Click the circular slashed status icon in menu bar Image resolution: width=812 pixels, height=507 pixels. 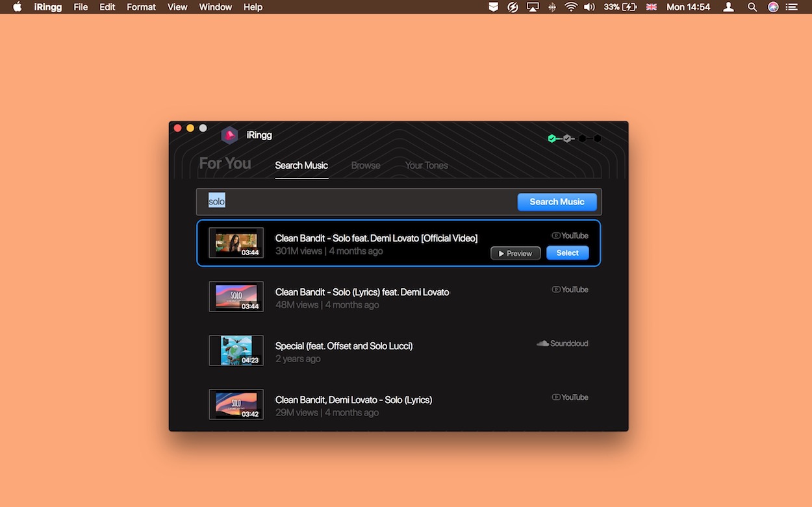[513, 7]
